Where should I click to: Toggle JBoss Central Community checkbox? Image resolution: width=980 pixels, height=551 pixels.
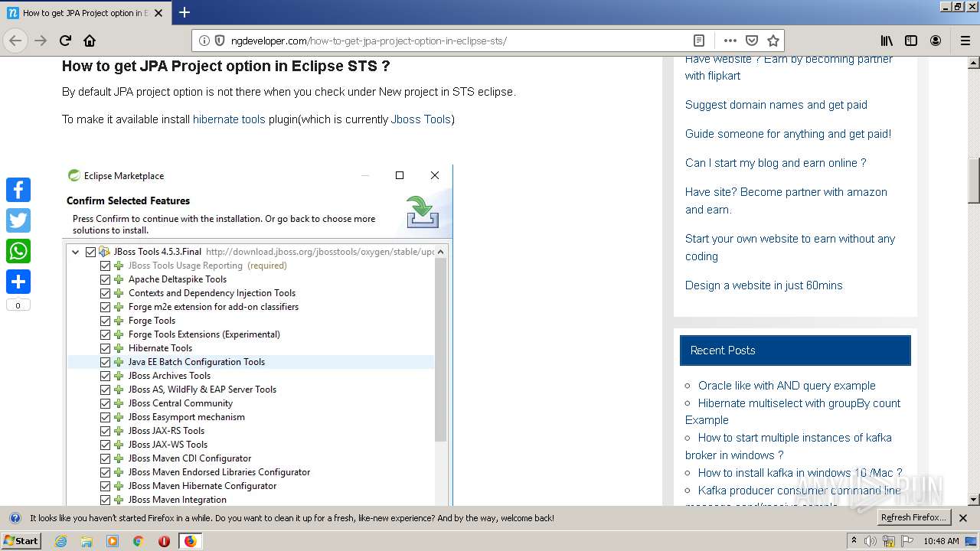click(106, 403)
